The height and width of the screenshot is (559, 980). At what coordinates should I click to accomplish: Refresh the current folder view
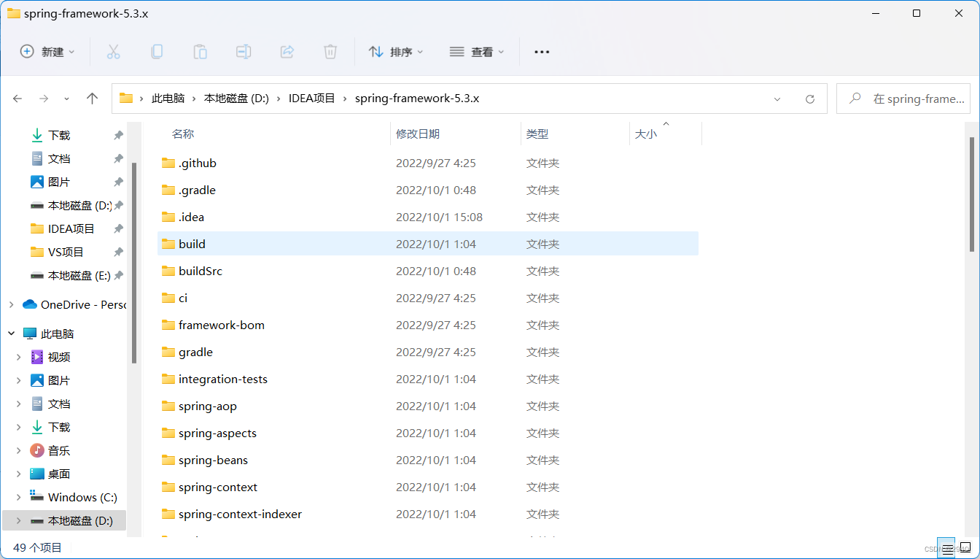(x=809, y=99)
